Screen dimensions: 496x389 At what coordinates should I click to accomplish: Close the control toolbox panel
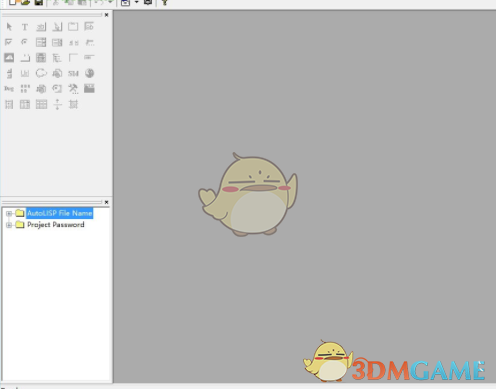coord(107,15)
